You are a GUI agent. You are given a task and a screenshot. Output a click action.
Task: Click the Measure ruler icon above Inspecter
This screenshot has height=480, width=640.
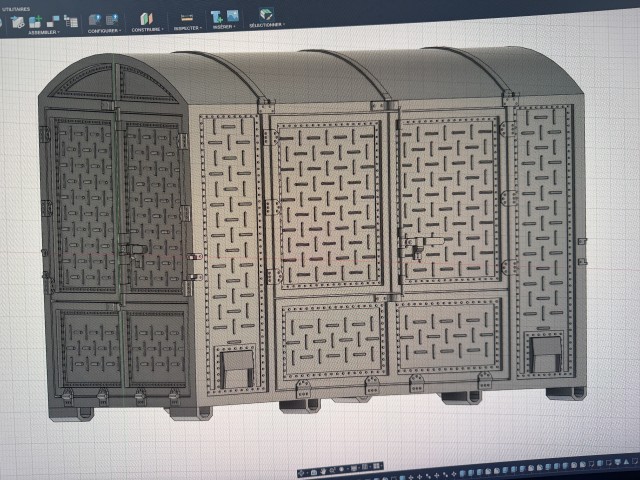(x=187, y=18)
